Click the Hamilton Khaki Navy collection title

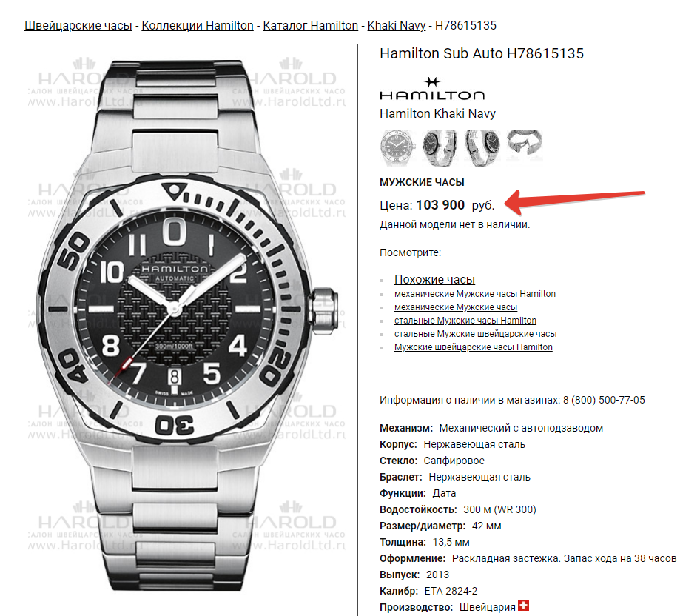pos(437,113)
